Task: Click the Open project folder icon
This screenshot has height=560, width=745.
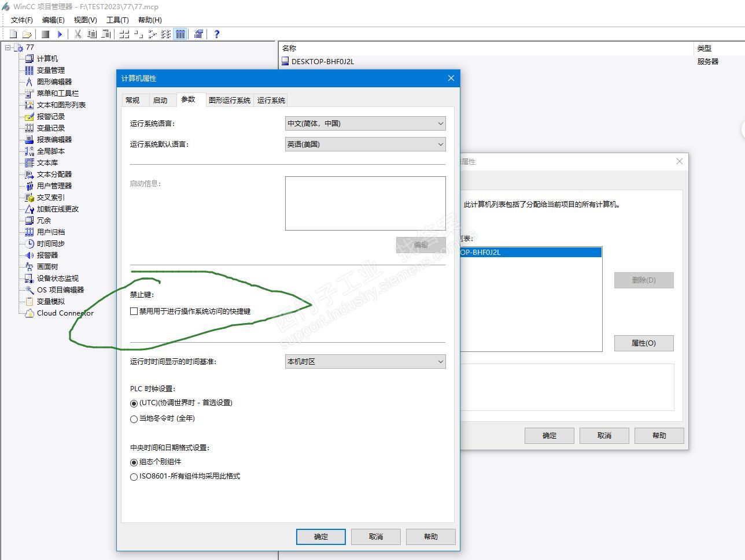Action: (x=27, y=34)
